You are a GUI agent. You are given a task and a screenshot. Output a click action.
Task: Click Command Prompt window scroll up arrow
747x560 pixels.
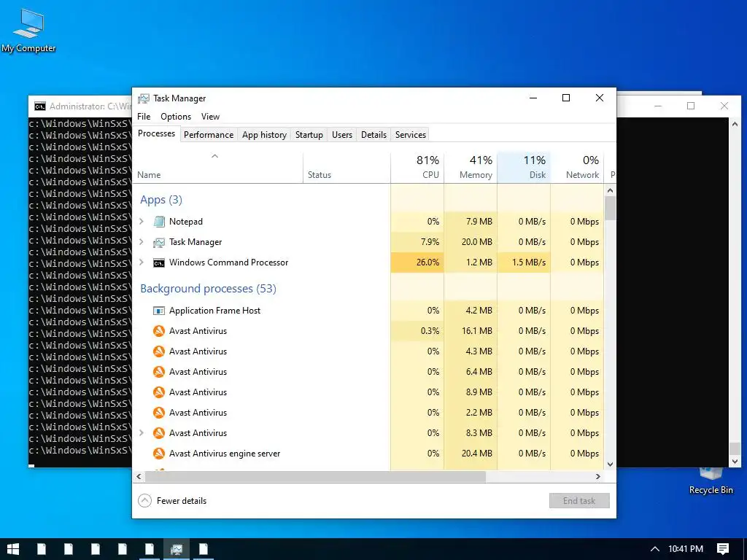tap(735, 124)
